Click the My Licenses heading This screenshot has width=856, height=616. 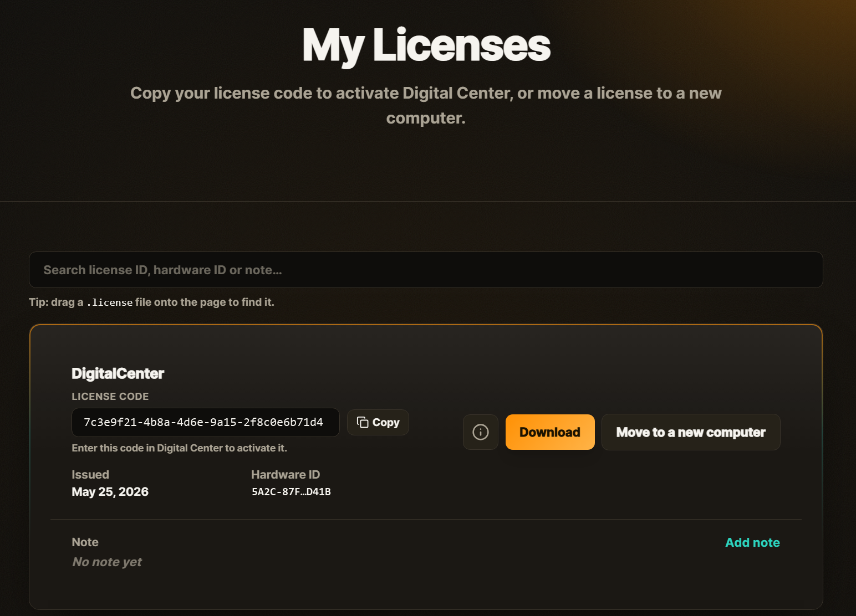pos(426,46)
